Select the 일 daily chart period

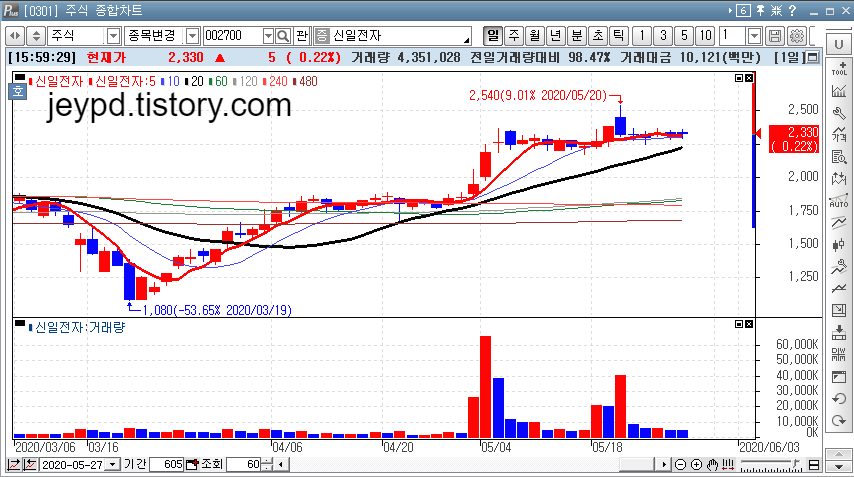[x=493, y=36]
